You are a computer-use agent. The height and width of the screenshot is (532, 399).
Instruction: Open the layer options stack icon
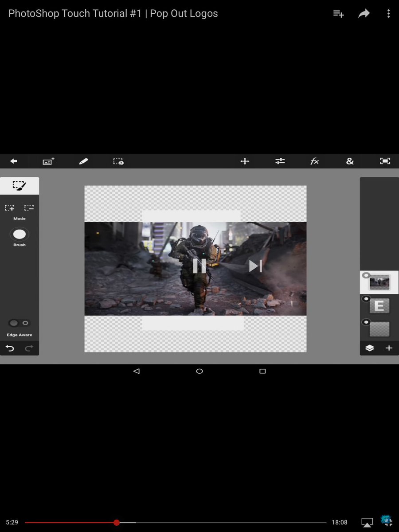coord(370,348)
